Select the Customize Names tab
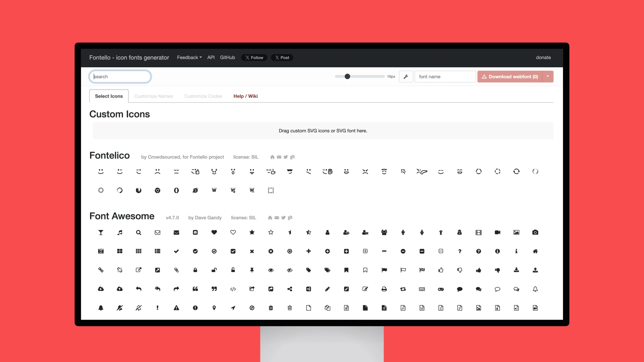Image resolution: width=644 pixels, height=362 pixels. pyautogui.click(x=153, y=96)
